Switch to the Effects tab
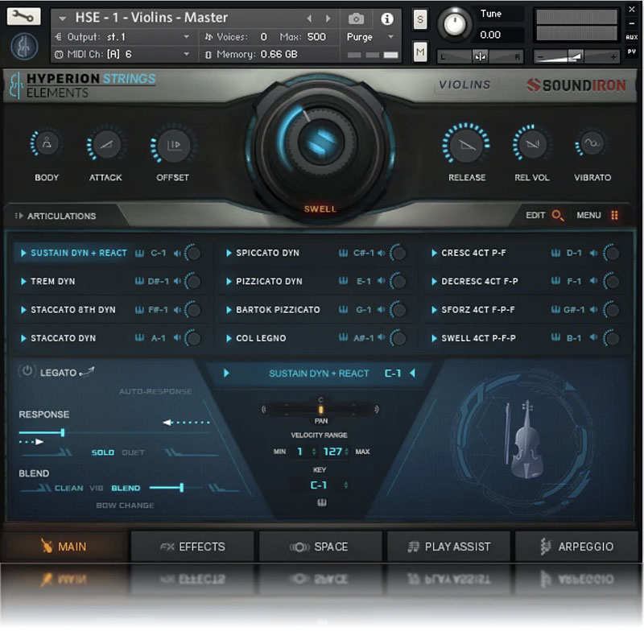The image size is (644, 644). 193,547
